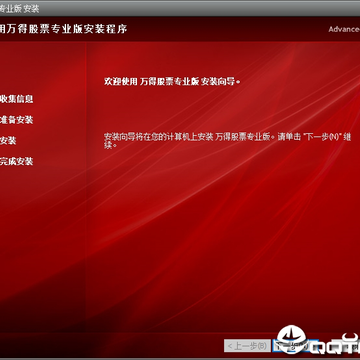Click the disabled '< 上一步(B)' back button

coord(247,346)
